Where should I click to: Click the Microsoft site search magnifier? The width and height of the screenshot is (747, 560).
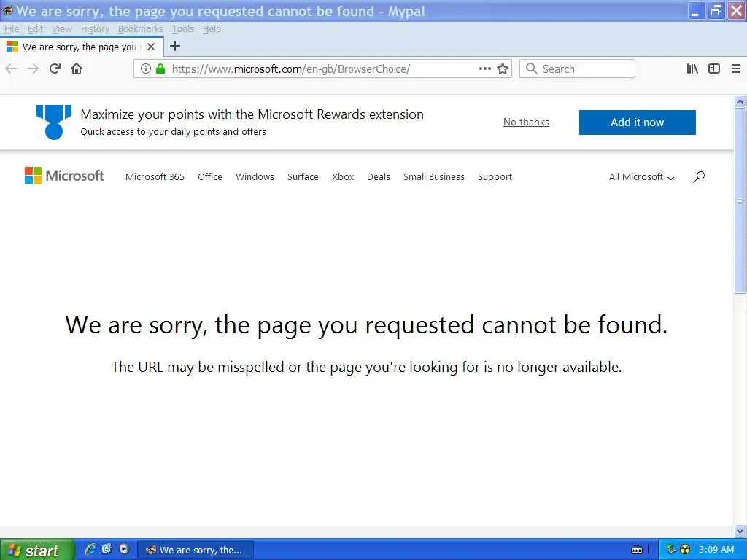(699, 177)
